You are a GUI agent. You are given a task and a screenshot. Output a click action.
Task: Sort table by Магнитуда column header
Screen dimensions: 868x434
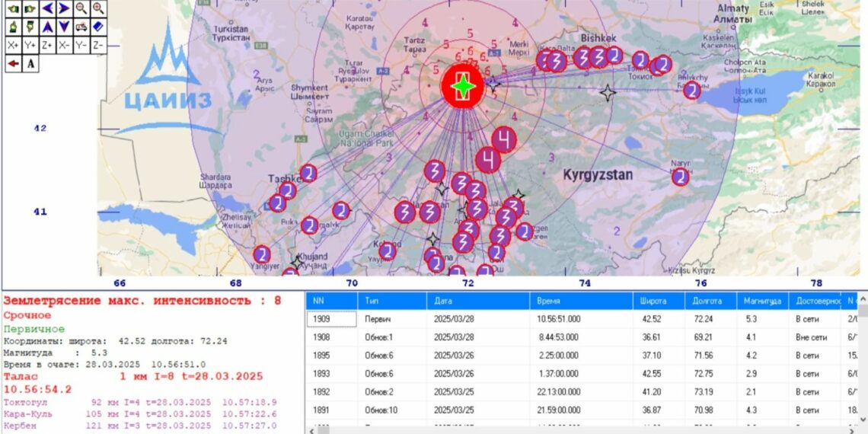[761, 302]
